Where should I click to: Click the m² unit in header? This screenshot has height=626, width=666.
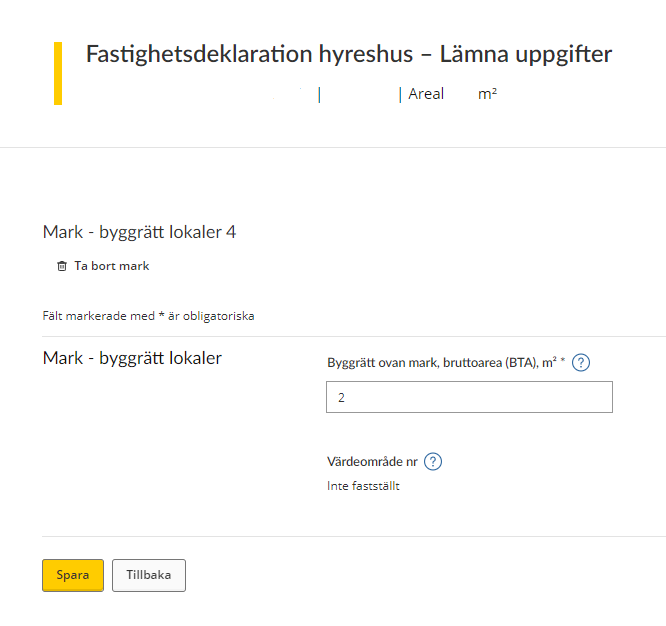point(487,94)
